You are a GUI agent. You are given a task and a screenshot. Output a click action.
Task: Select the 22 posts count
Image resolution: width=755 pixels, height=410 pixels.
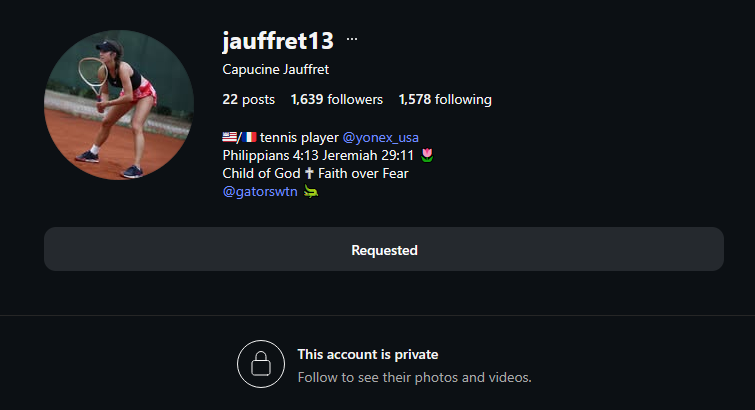click(x=248, y=100)
